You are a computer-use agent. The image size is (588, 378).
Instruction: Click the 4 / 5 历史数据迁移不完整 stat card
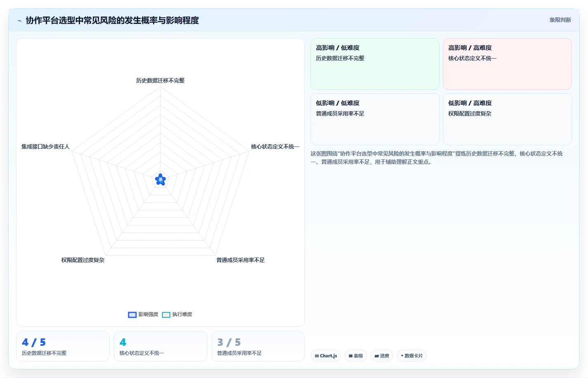click(x=63, y=346)
